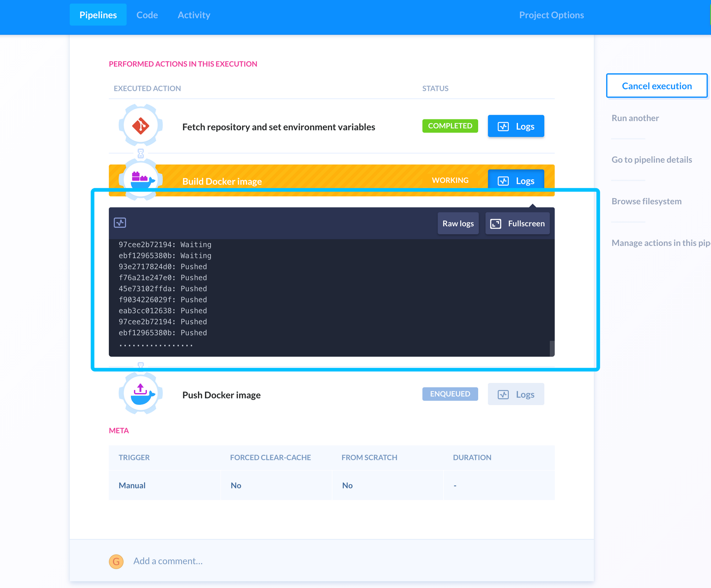This screenshot has width=711, height=588.
Task: Click the Git fetch repository action icon
Action: click(x=140, y=126)
